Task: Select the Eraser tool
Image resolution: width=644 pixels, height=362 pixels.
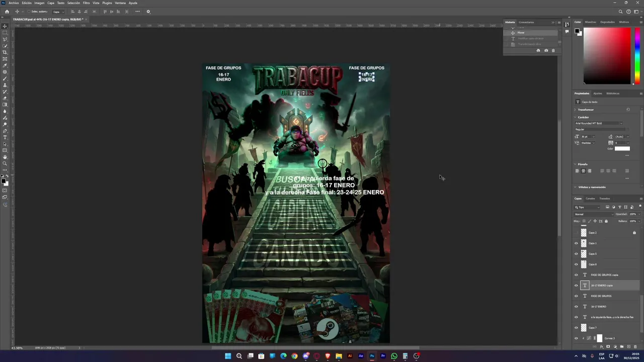Action: click(x=5, y=98)
